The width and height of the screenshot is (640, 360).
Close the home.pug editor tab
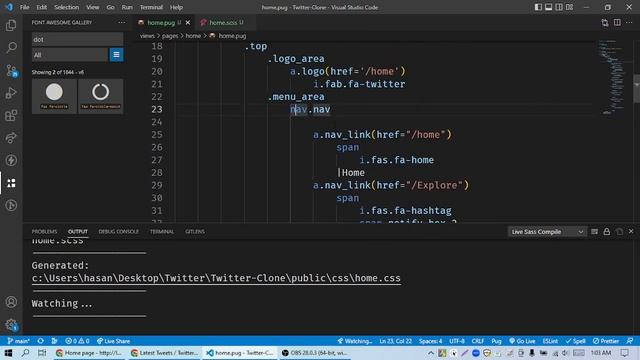(188, 22)
